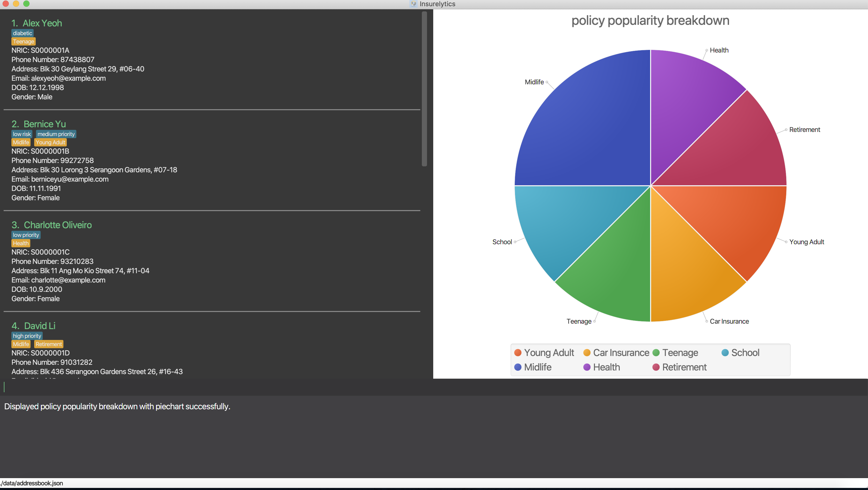Click the Teenage legend marker
This screenshot has width=868, height=490.
(x=656, y=353)
